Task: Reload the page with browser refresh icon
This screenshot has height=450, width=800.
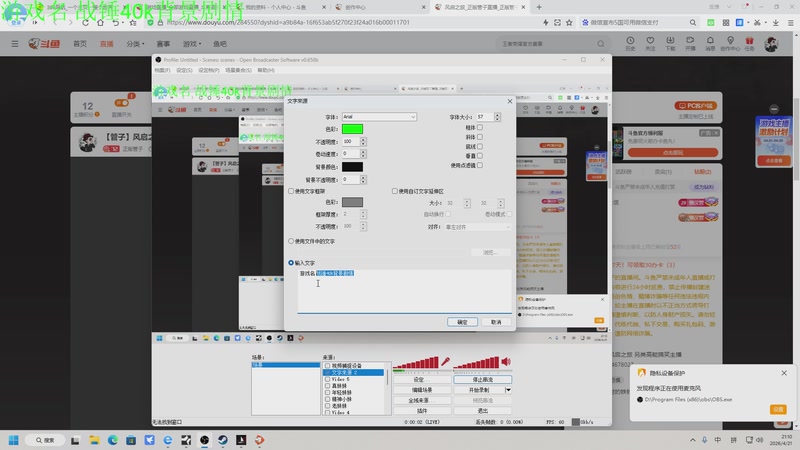Action: (x=86, y=23)
